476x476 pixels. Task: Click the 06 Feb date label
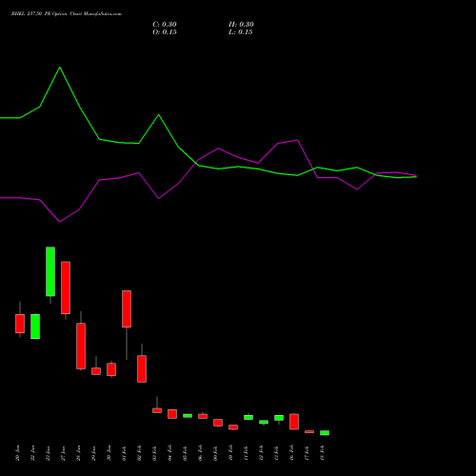click(201, 453)
